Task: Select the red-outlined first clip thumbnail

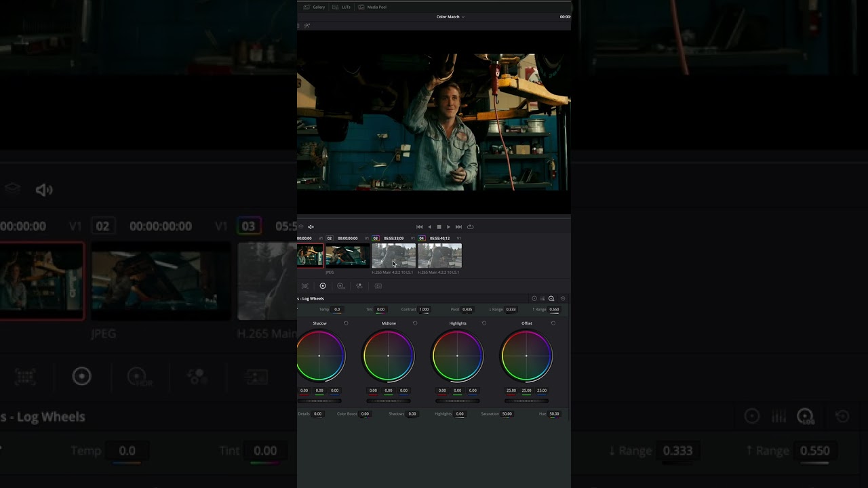Action: tap(311, 256)
